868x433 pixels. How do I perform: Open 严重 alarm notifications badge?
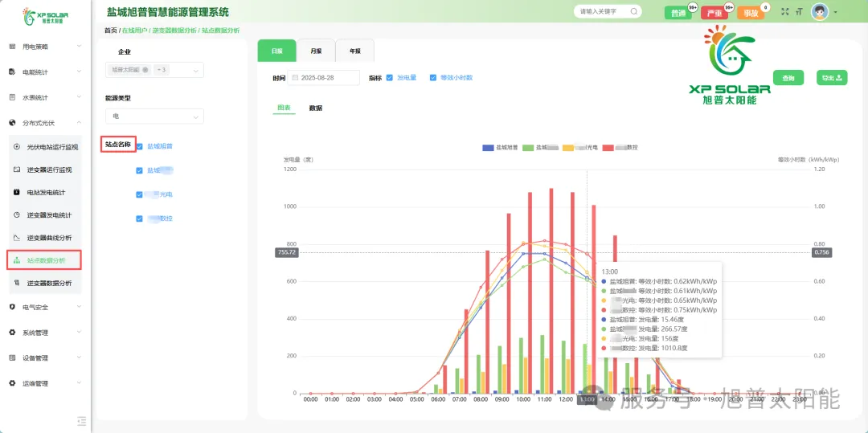point(714,13)
